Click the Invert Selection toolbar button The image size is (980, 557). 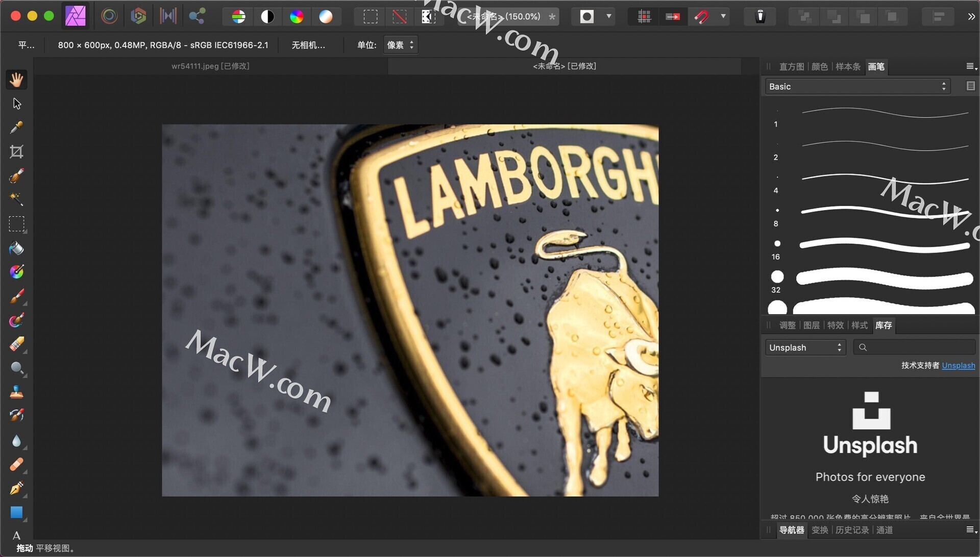tap(428, 17)
